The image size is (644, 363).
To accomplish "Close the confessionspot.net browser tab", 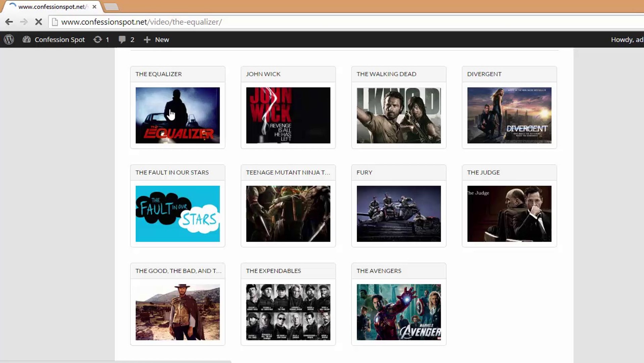I will tap(94, 7).
